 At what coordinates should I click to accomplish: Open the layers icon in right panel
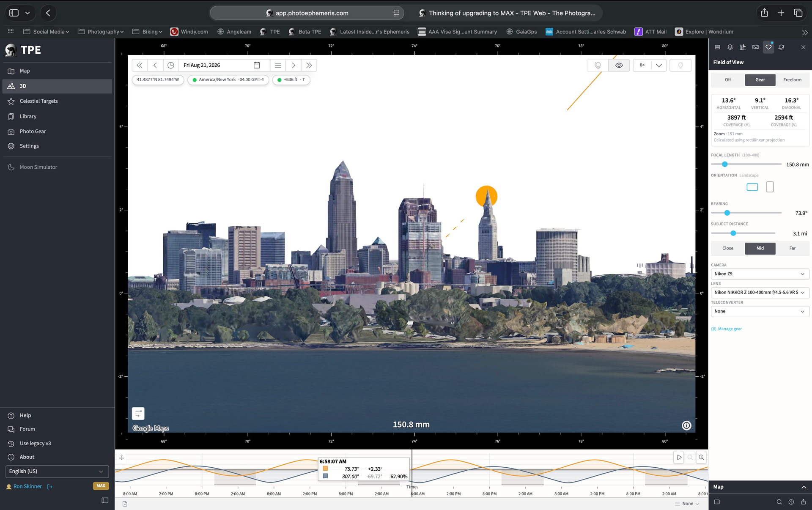point(730,47)
